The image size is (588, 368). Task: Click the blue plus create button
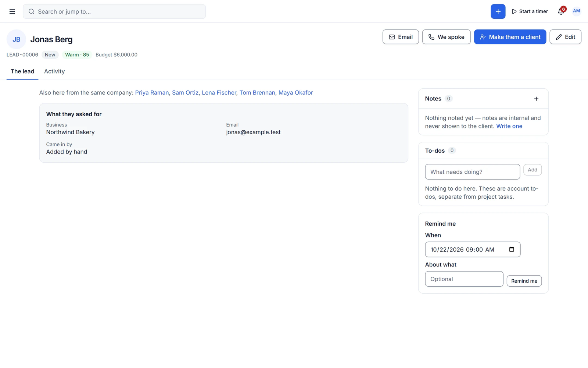point(498,11)
